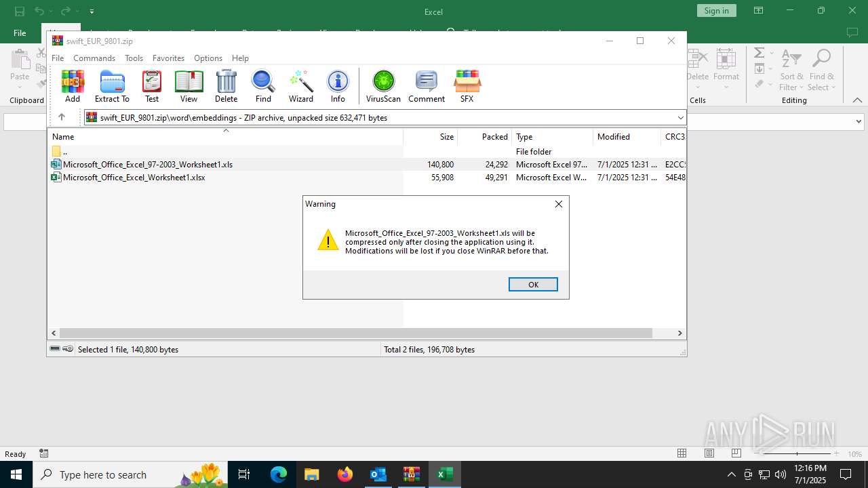Screen dimensions: 868x488
Task: Sort by the Type column header
Action: coord(553,137)
